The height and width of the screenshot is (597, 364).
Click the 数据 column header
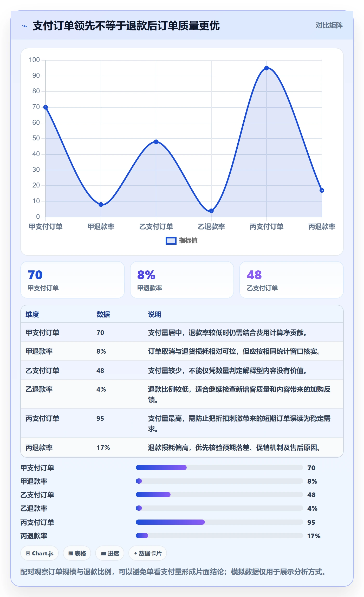pos(103,314)
